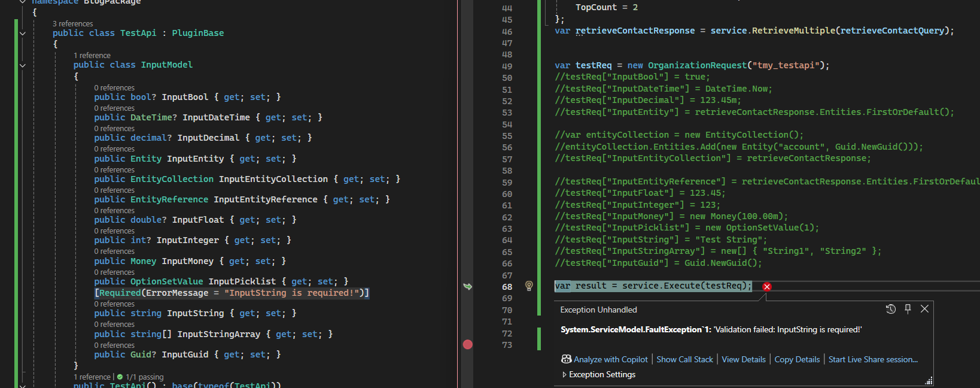Click the green passing test indicator icon
This screenshot has height=388, width=980.
(120, 377)
